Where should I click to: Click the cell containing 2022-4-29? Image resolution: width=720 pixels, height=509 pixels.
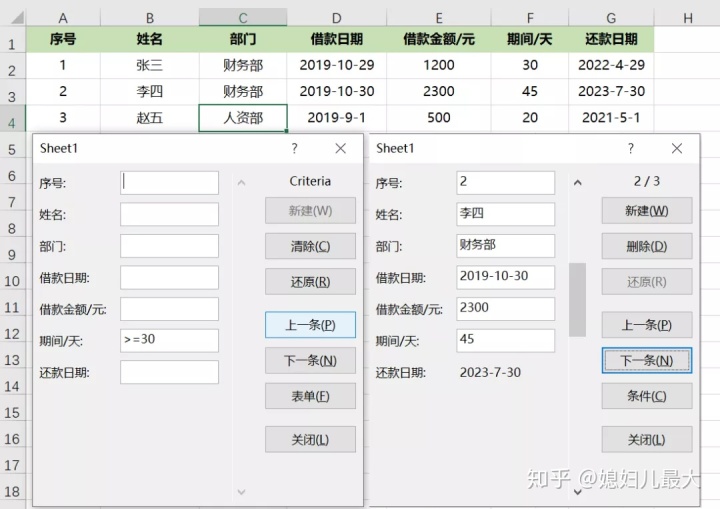click(611, 65)
